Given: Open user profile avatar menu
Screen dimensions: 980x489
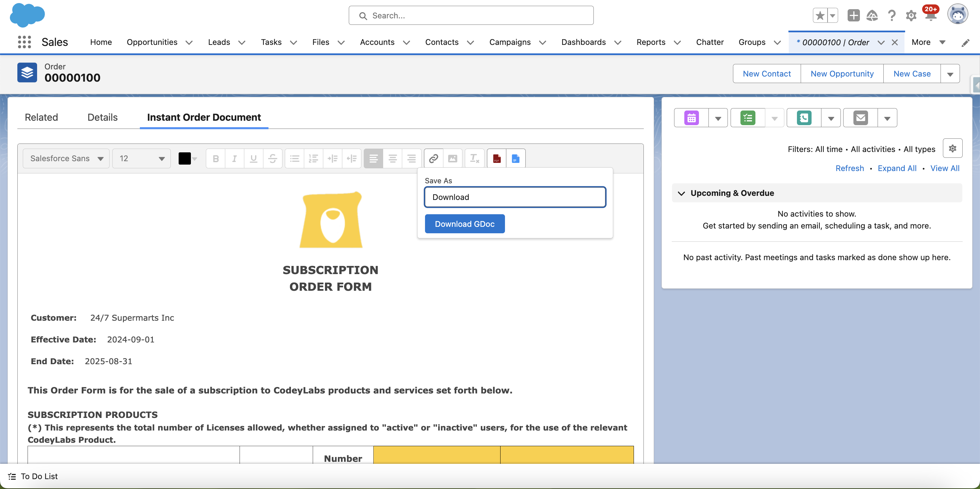Looking at the screenshot, I should pyautogui.click(x=958, y=14).
